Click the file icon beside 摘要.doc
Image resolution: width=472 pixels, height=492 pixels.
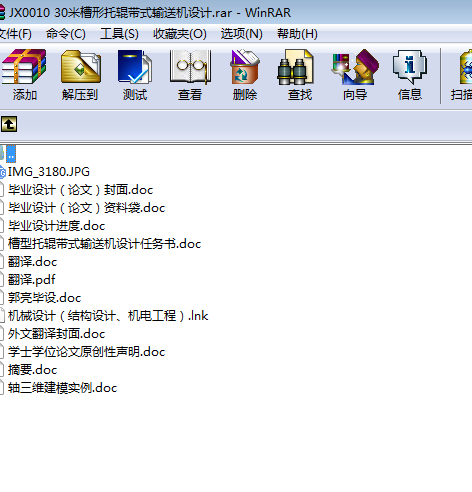point(2,370)
